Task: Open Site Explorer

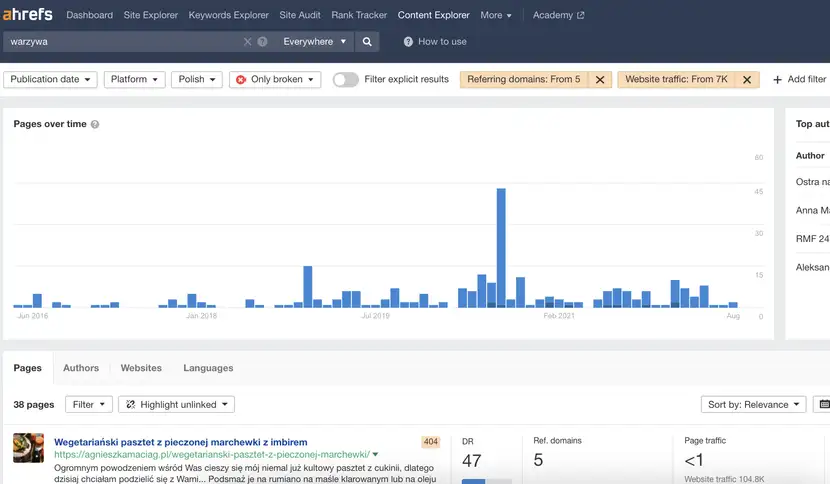Action: coord(151,15)
